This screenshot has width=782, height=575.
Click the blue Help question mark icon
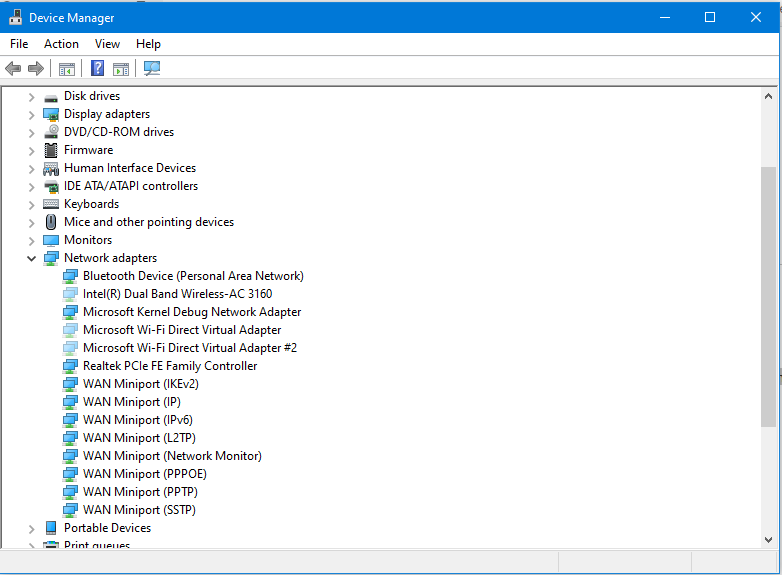[97, 68]
